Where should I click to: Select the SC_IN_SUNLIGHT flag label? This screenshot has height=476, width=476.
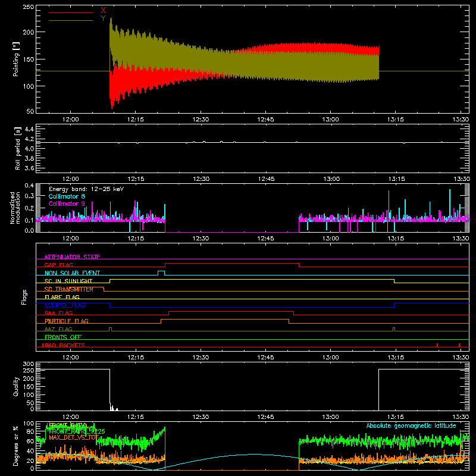(68, 281)
